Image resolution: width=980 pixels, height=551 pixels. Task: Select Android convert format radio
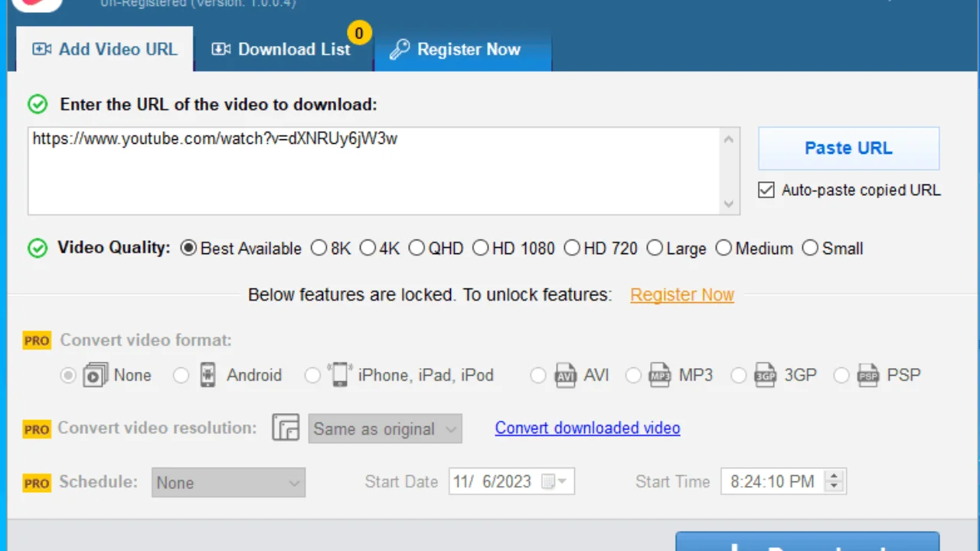point(181,376)
